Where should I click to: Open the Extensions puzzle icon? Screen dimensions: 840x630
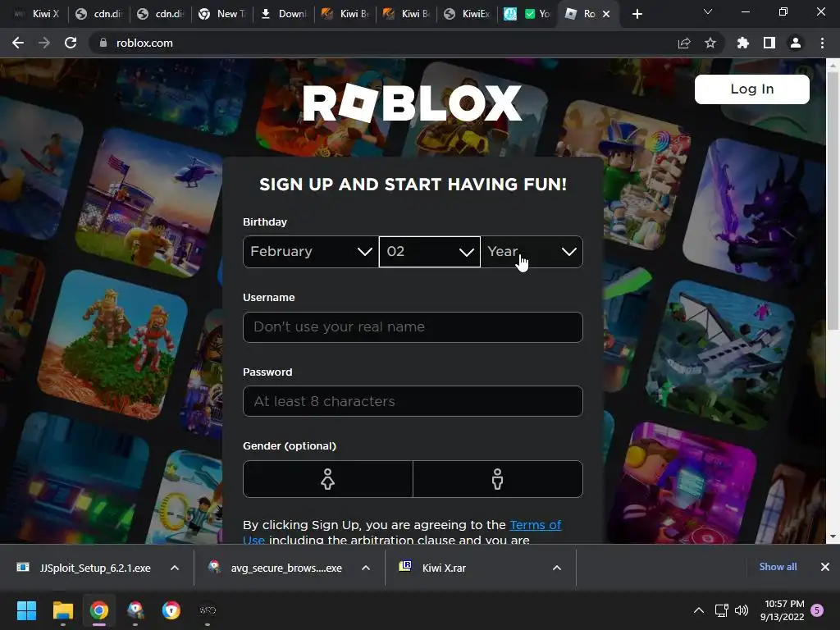click(742, 43)
